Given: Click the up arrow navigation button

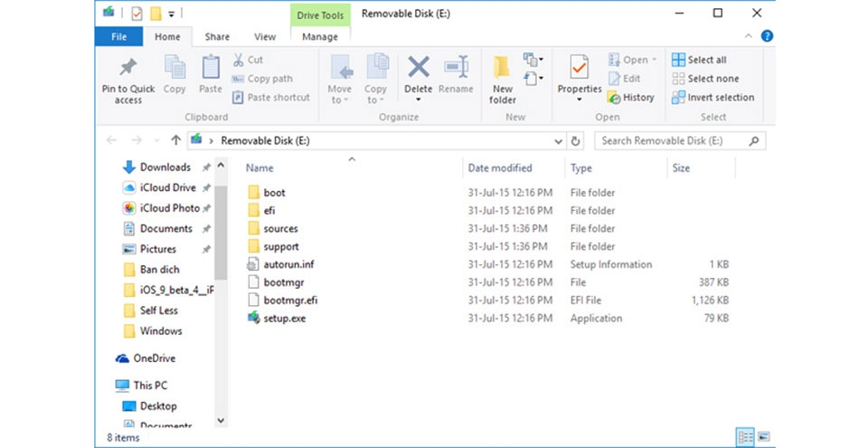Looking at the screenshot, I should point(175,140).
